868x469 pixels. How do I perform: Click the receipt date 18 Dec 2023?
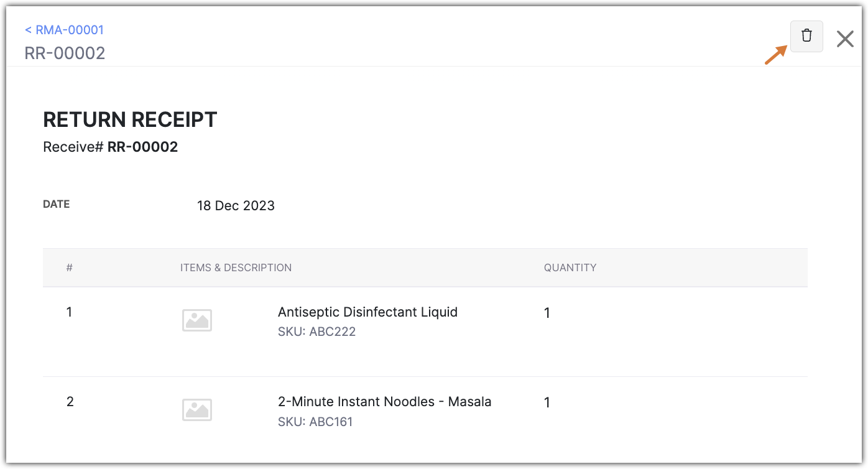coord(236,206)
